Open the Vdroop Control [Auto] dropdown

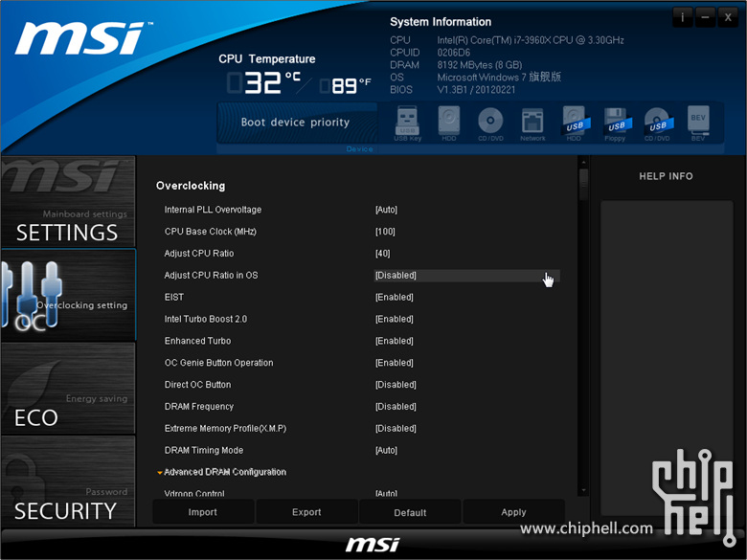386,493
